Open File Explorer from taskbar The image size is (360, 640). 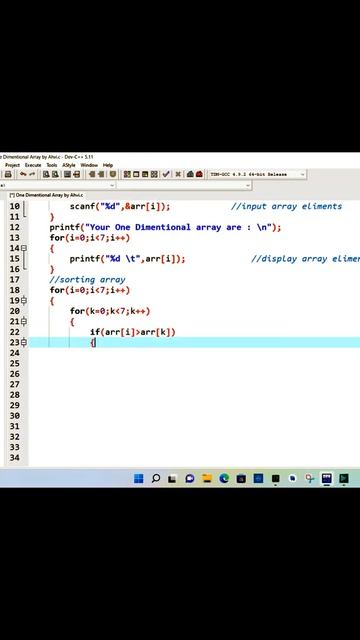(x=207, y=478)
